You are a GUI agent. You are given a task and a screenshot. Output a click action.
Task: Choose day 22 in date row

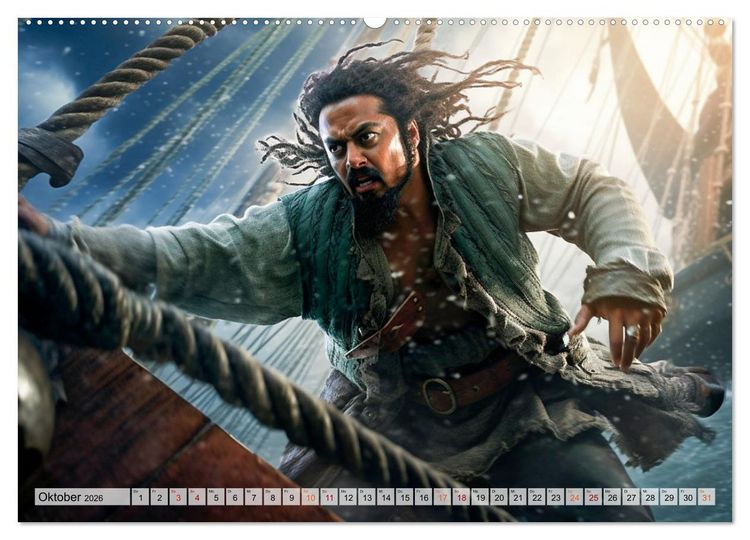tap(537, 497)
